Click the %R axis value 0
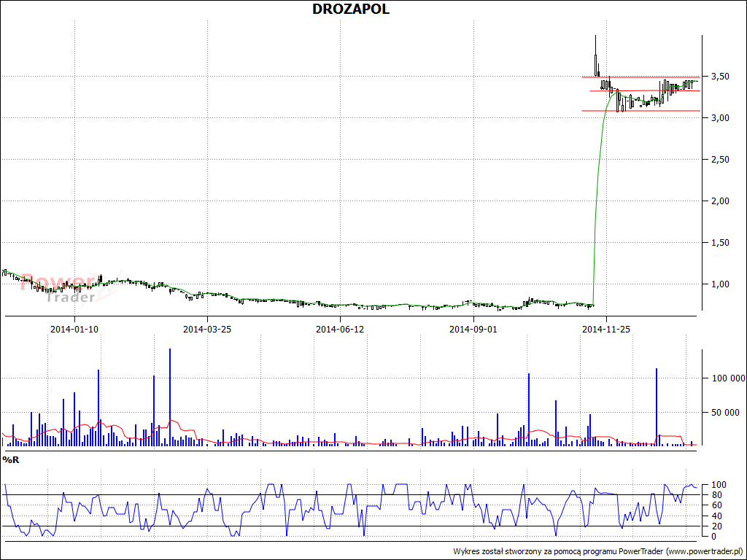The image size is (747, 560). (713, 537)
